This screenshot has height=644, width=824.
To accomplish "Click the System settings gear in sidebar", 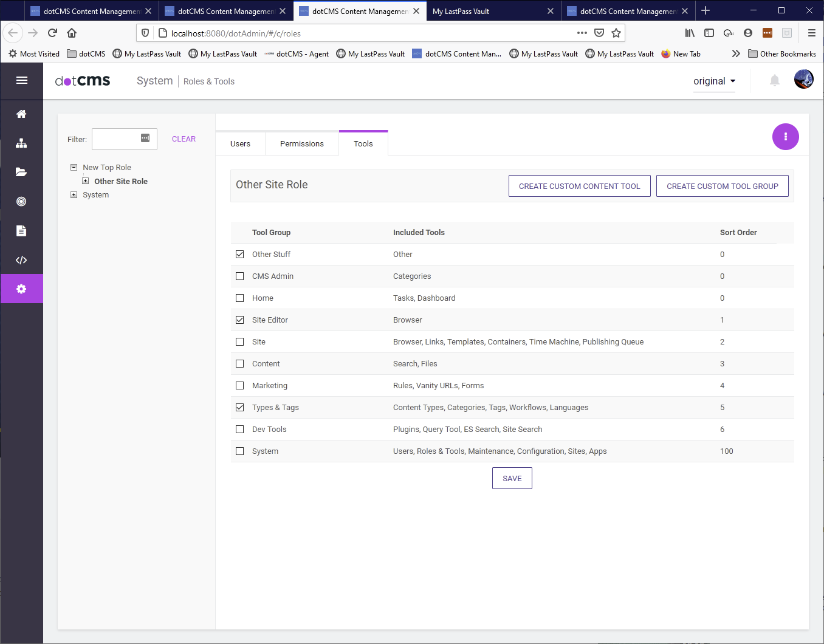I will click(22, 289).
